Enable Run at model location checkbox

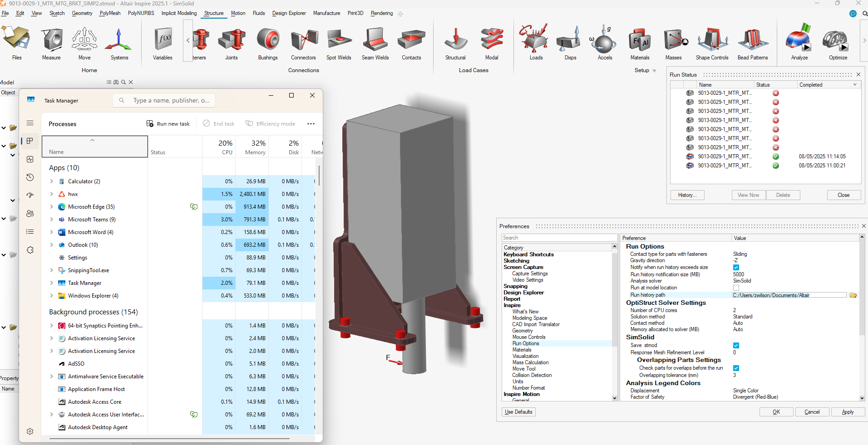click(736, 288)
